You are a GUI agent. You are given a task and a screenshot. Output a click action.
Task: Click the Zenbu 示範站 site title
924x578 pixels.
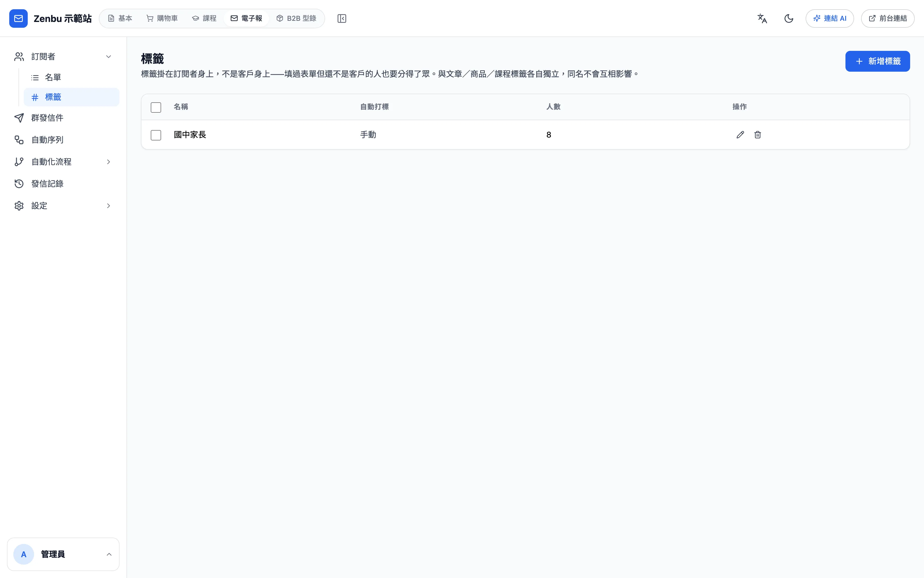pos(63,18)
